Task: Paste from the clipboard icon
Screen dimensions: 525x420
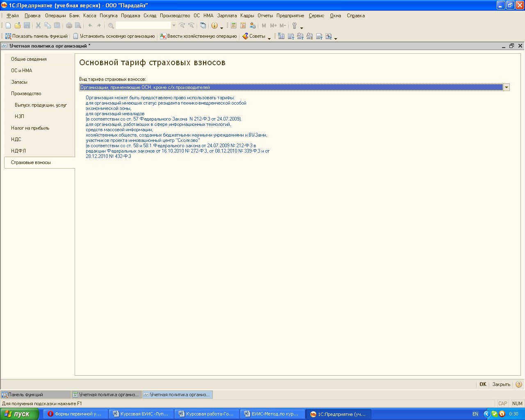Action: tap(57, 25)
